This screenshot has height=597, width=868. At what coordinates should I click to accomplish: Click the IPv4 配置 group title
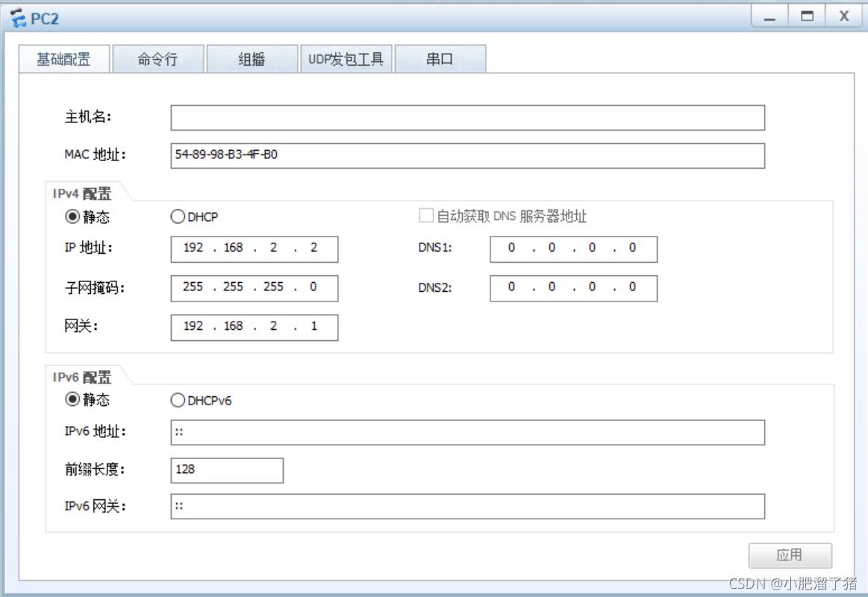point(82,193)
